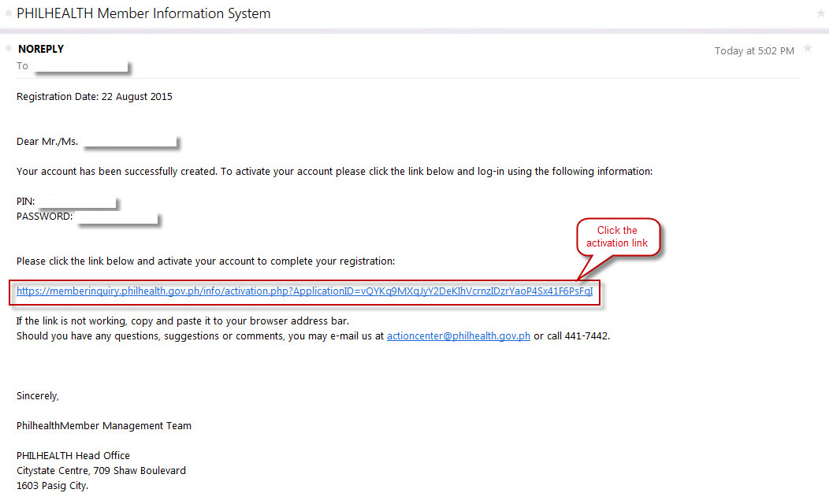Mark message read via the sender dot indicator
829x504 pixels.
tap(7, 49)
